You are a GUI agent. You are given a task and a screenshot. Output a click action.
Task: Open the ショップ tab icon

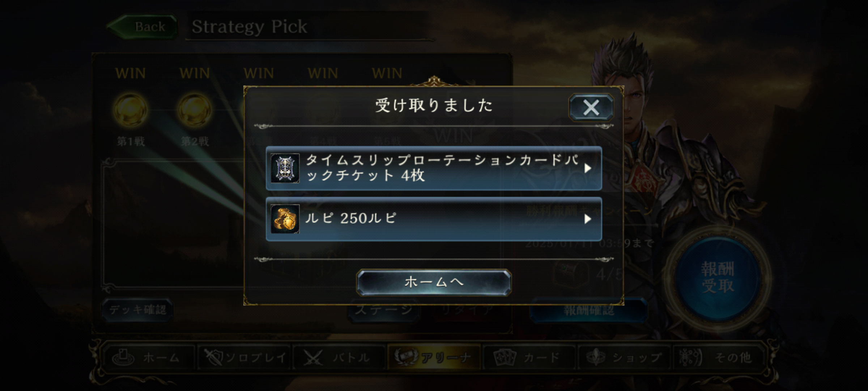point(595,357)
